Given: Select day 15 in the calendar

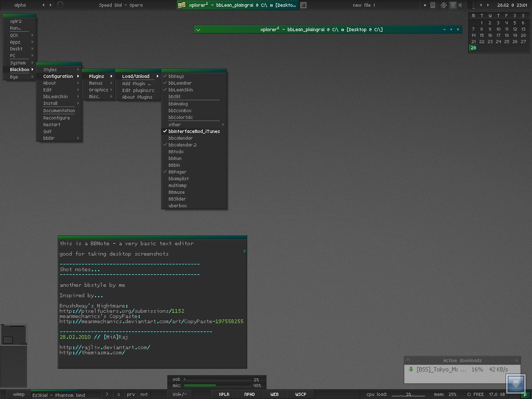Looking at the screenshot, I should point(482,35).
